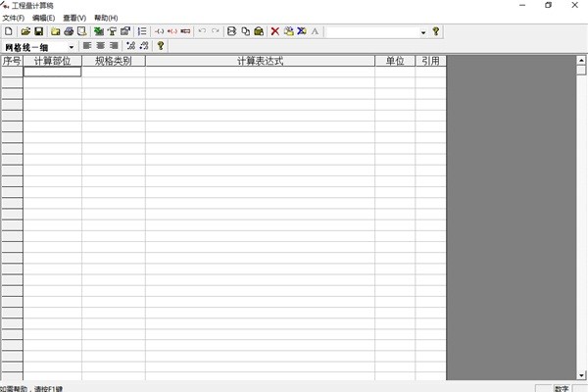
Task: Open the 查看(V) menu
Action: pyautogui.click(x=74, y=18)
